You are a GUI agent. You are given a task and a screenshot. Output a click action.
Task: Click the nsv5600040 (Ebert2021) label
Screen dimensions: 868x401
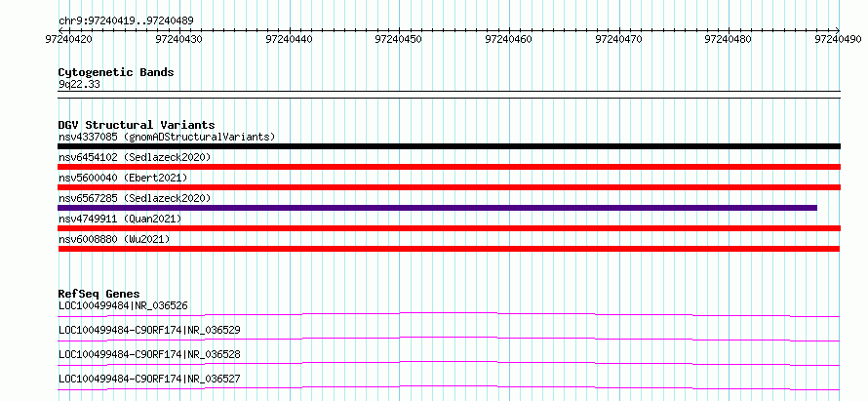tap(123, 178)
